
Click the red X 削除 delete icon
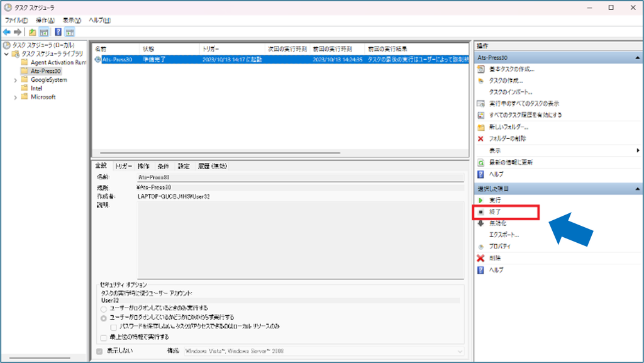coord(480,259)
